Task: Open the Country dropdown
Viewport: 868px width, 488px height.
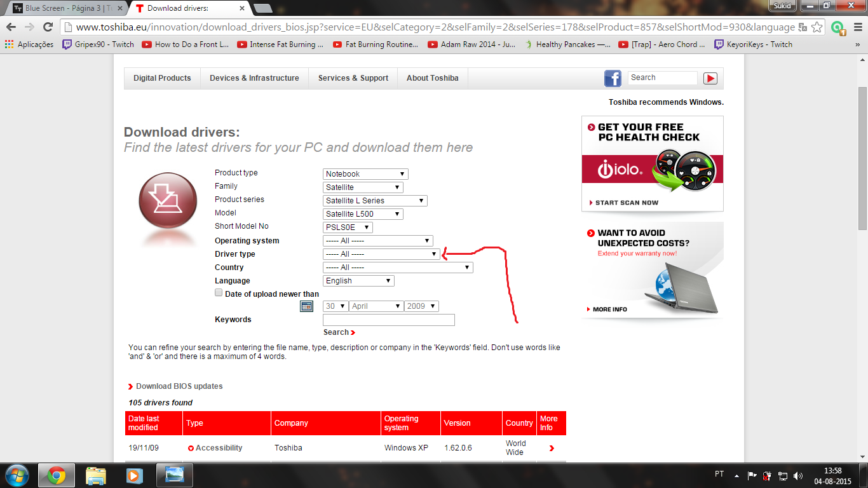Action: 398,268
